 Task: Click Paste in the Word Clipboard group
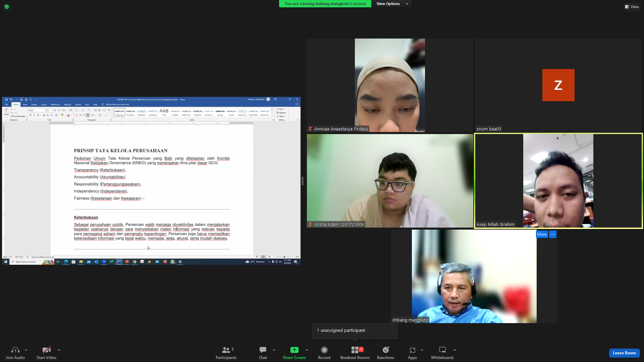coord(6,112)
